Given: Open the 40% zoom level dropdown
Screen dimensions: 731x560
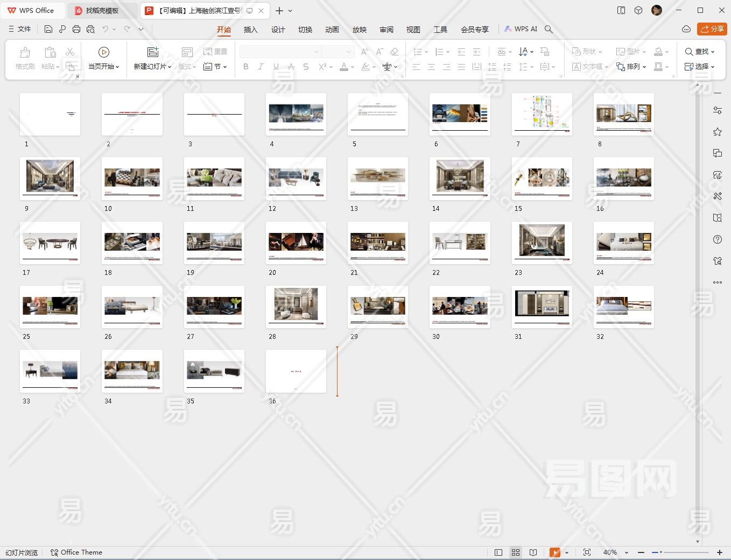Looking at the screenshot, I should (x=627, y=552).
